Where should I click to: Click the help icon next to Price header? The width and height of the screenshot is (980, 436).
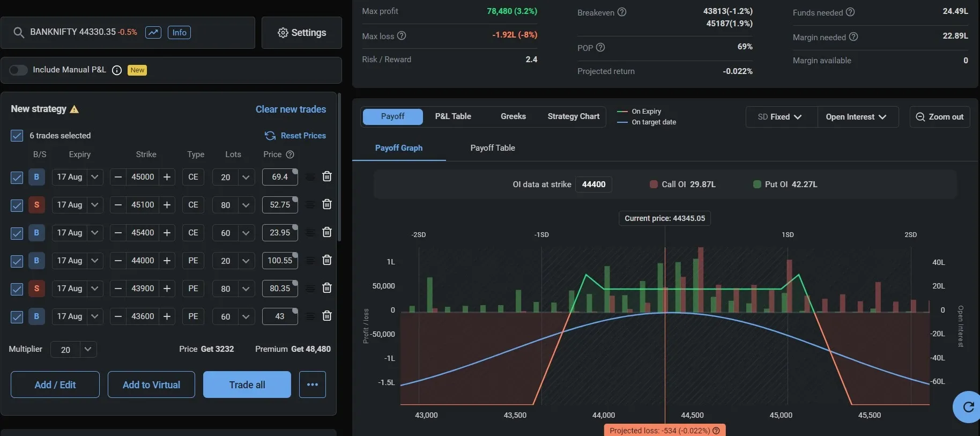(290, 154)
